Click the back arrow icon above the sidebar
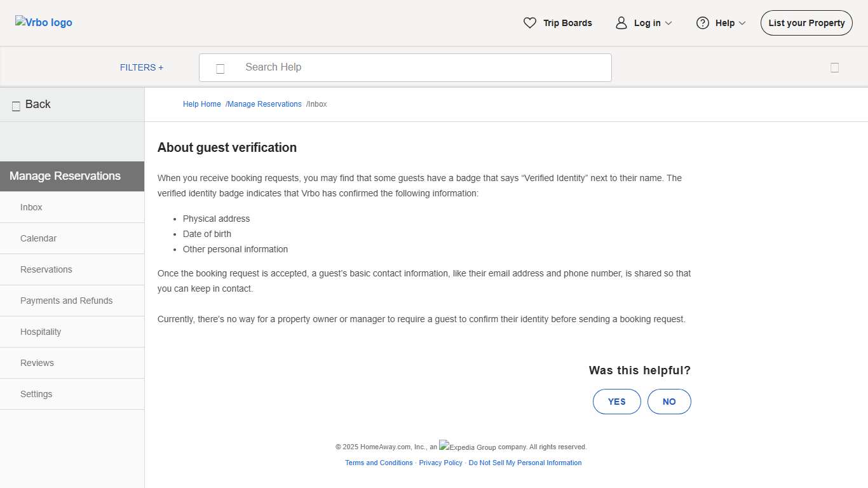 point(16,105)
